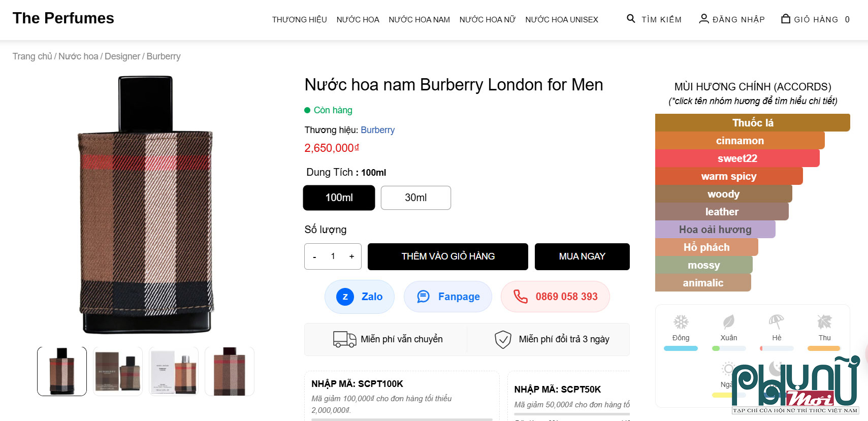Open the GIỎ HÀNG shopping cart icon

coord(785,18)
